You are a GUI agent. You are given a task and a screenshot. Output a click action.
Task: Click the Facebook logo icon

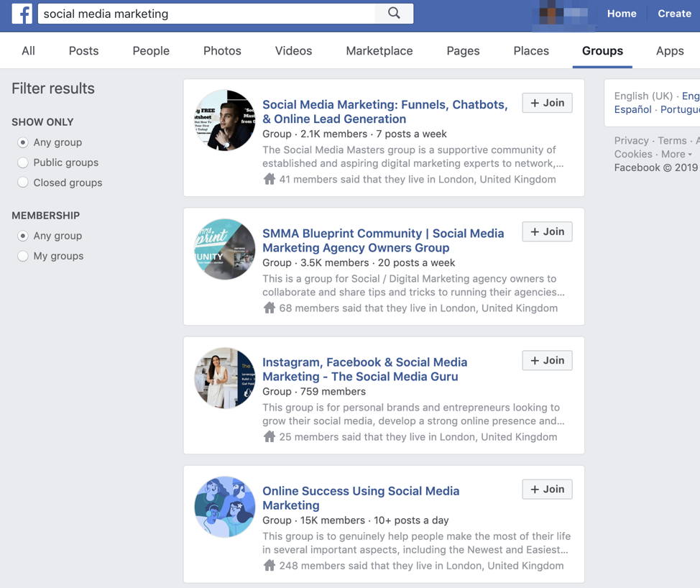[x=22, y=14]
